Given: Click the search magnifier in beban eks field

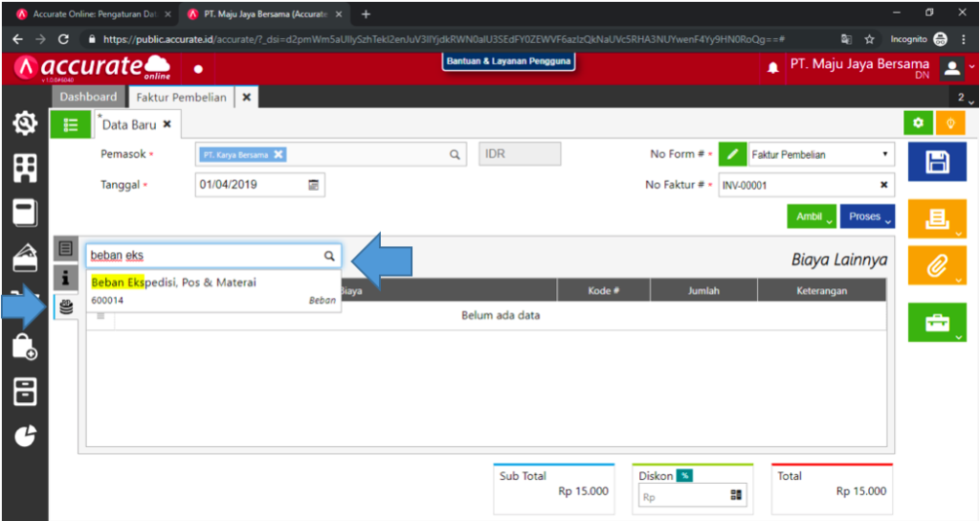Looking at the screenshot, I should pyautogui.click(x=329, y=255).
